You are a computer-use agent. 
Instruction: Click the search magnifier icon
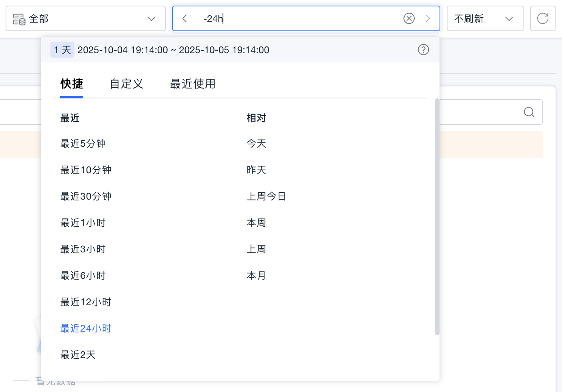click(x=529, y=112)
